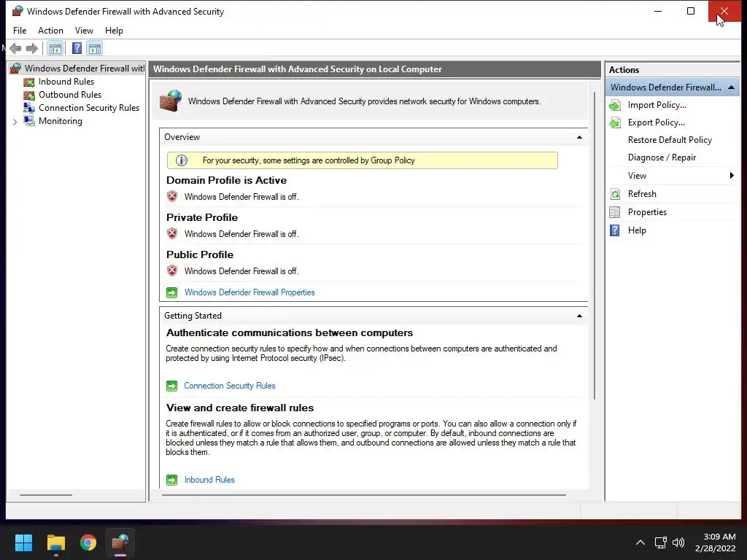Click the network icon in system tray

660,542
